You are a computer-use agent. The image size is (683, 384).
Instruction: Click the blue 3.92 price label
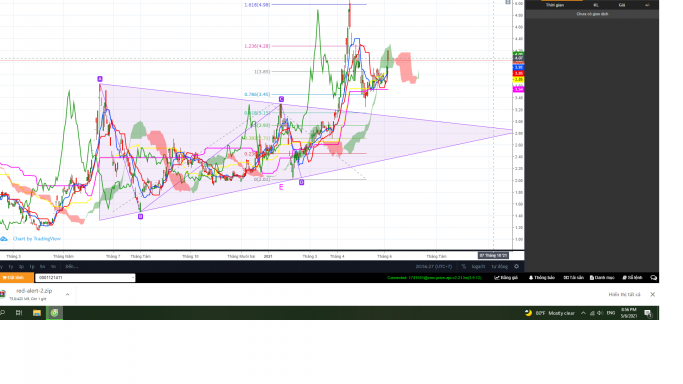click(x=518, y=67)
